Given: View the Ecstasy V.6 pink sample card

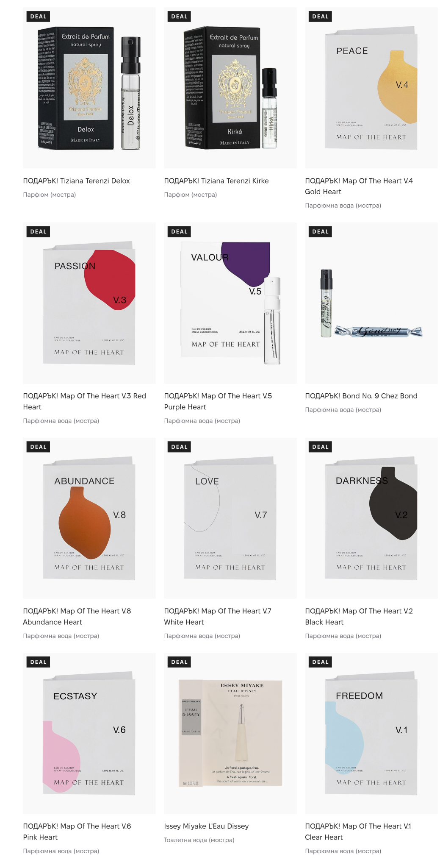Looking at the screenshot, I should coord(89,734).
